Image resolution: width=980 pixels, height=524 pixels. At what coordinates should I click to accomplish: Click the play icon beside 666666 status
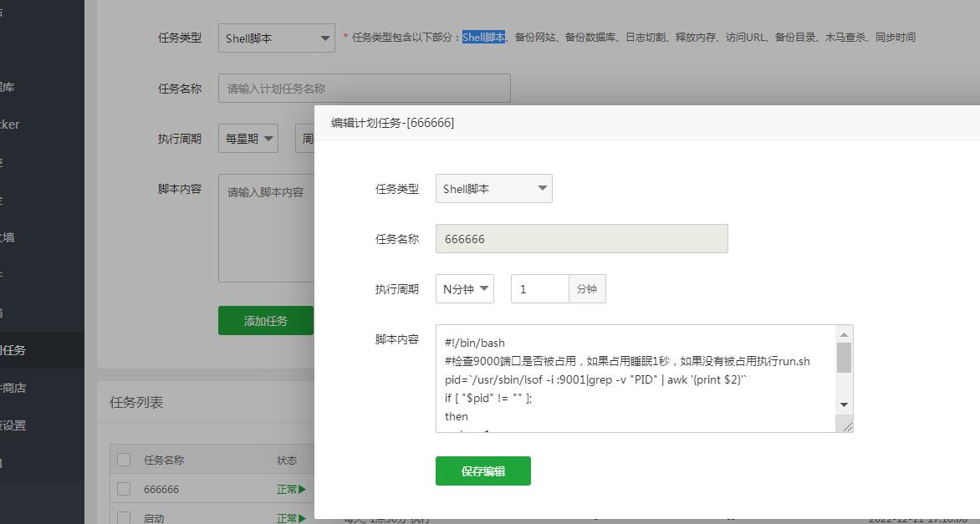coord(302,490)
